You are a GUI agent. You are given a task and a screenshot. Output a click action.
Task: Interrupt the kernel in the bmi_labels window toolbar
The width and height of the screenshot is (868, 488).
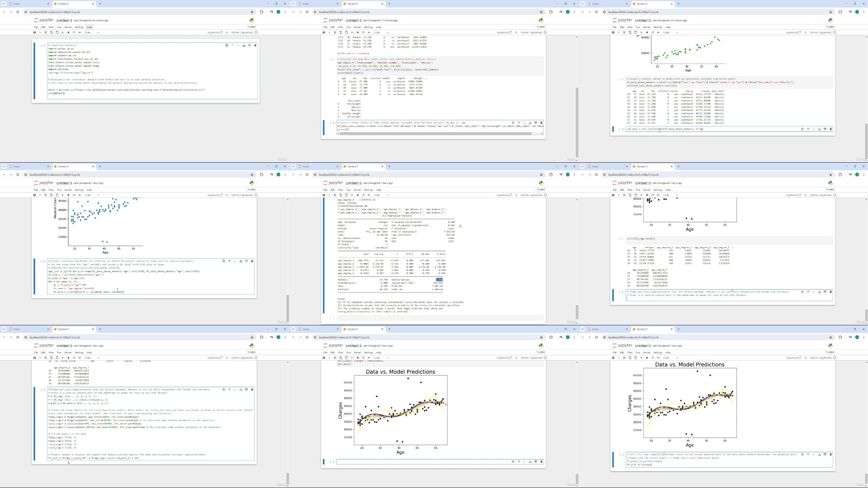357,32
